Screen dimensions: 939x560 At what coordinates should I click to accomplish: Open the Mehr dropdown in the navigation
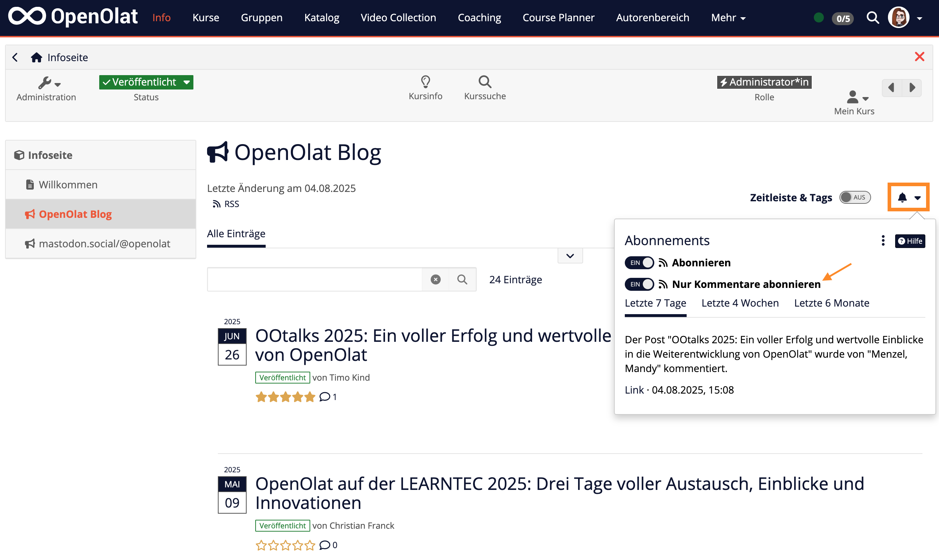click(727, 17)
